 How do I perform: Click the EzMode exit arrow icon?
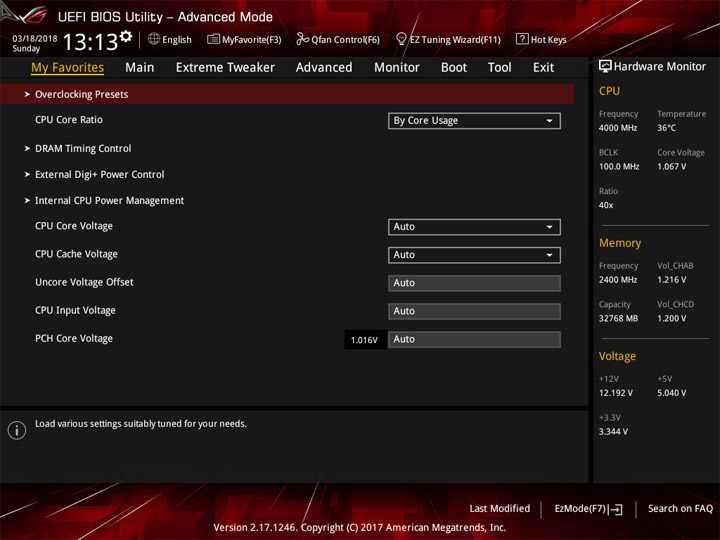pyautogui.click(x=615, y=509)
